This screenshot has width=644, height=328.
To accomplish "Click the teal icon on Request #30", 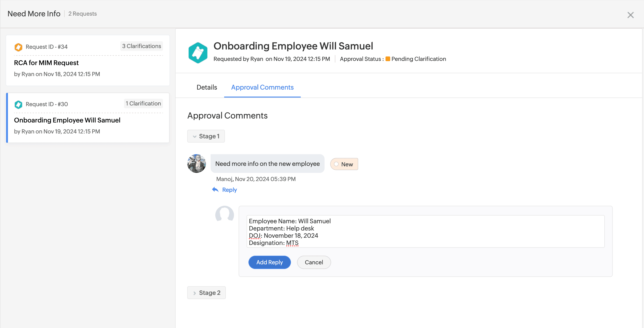I will (x=18, y=104).
